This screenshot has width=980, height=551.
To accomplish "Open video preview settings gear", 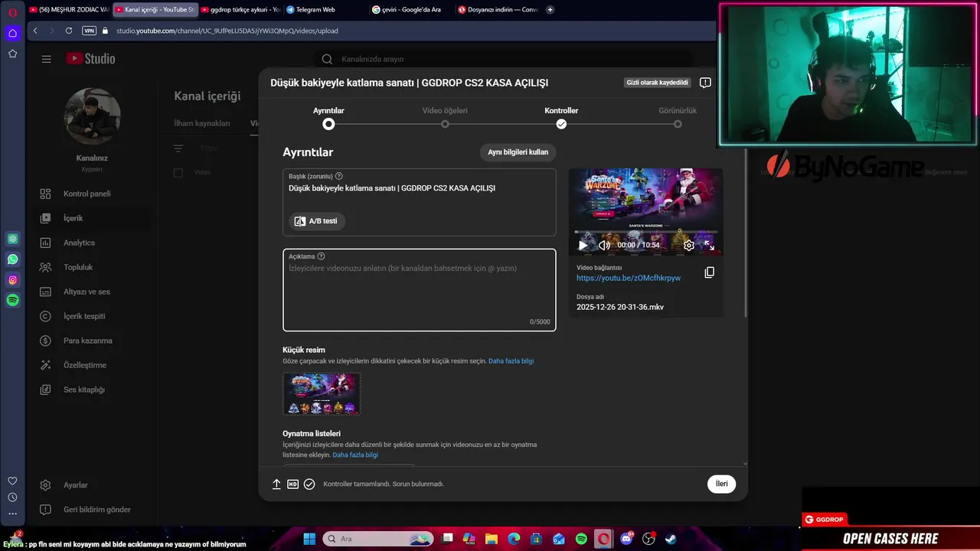I will pos(689,246).
